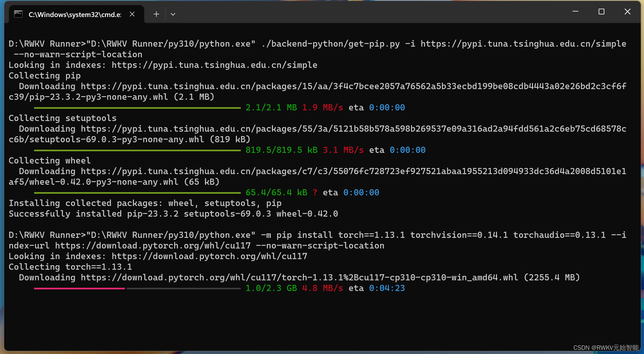Click the setuptools 819.5 kB progress bar

click(x=137, y=150)
